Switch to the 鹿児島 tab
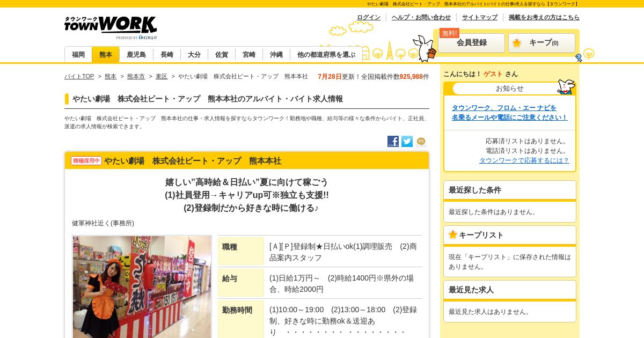The width and height of the screenshot is (644, 338). pyautogui.click(x=136, y=55)
